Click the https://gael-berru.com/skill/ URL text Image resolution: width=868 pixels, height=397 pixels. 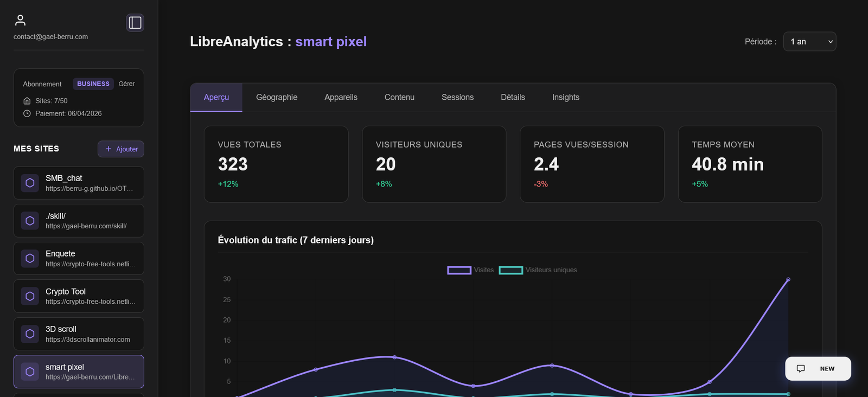[86, 226]
